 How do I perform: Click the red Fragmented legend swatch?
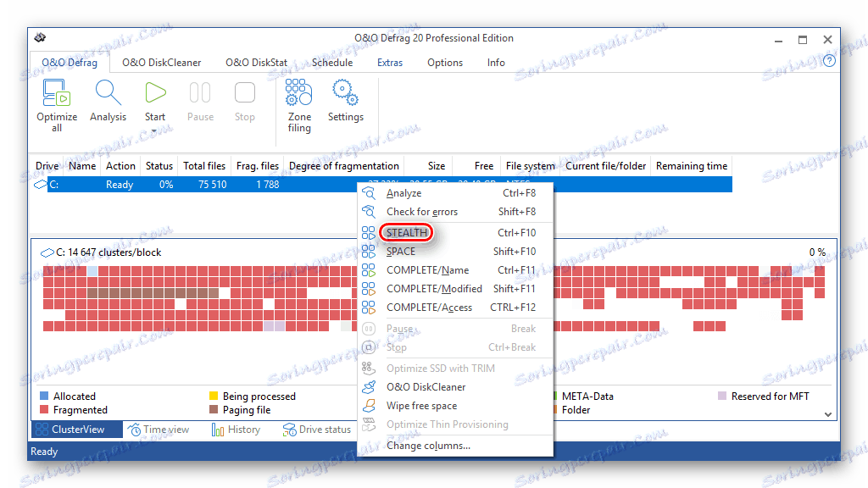click(x=44, y=410)
